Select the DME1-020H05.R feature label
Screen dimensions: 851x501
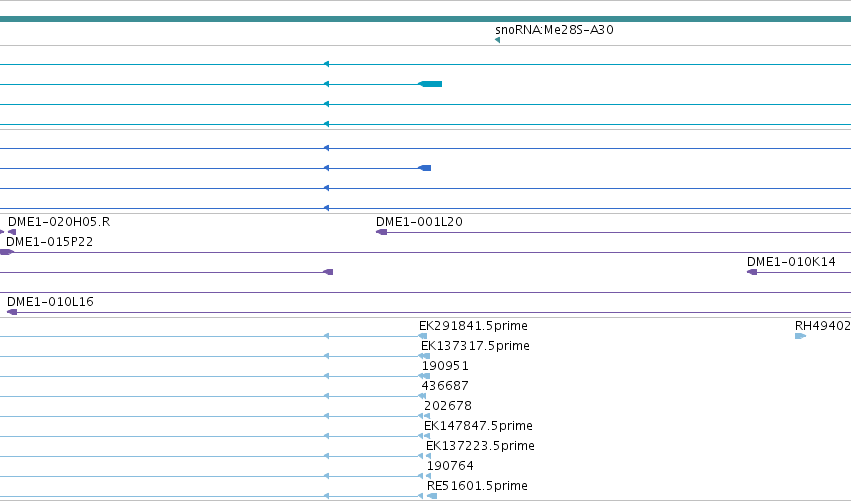[59, 222]
